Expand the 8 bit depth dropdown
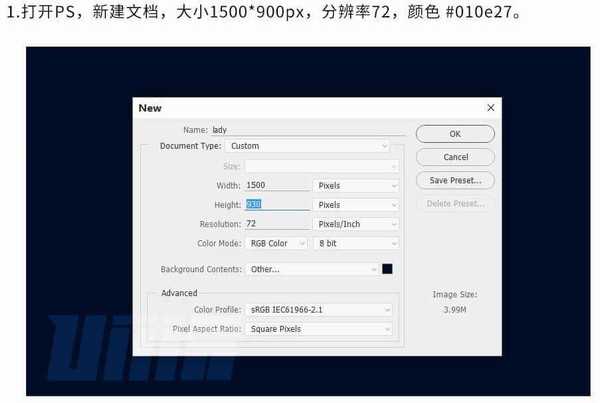 [357, 243]
